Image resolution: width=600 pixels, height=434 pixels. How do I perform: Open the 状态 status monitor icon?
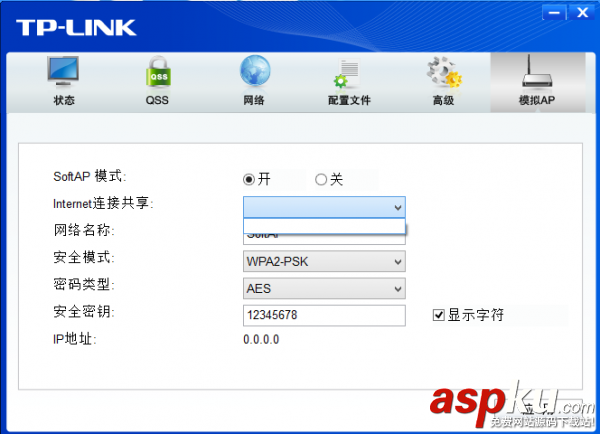pos(63,72)
